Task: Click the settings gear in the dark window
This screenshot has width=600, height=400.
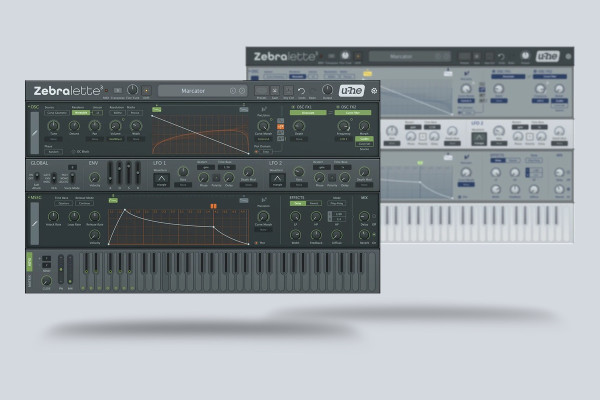Action: [x=374, y=91]
